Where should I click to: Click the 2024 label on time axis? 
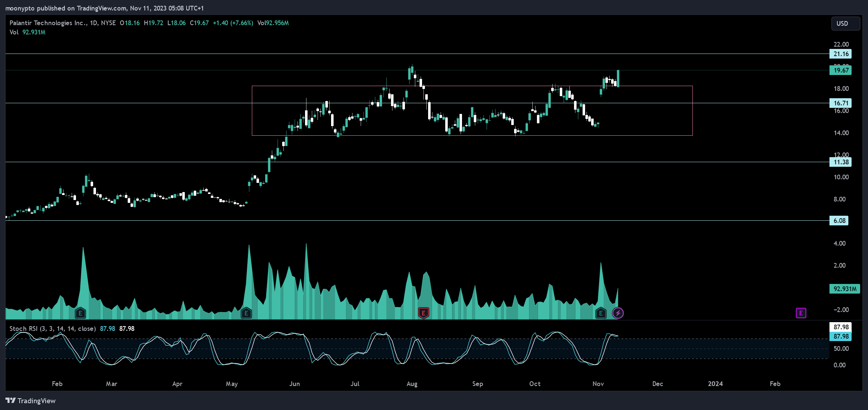[x=715, y=384]
